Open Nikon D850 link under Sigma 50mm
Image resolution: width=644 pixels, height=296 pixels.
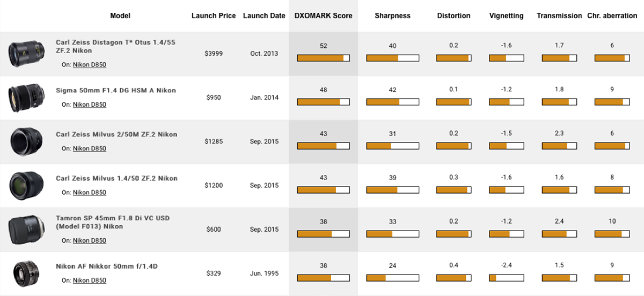coord(90,105)
